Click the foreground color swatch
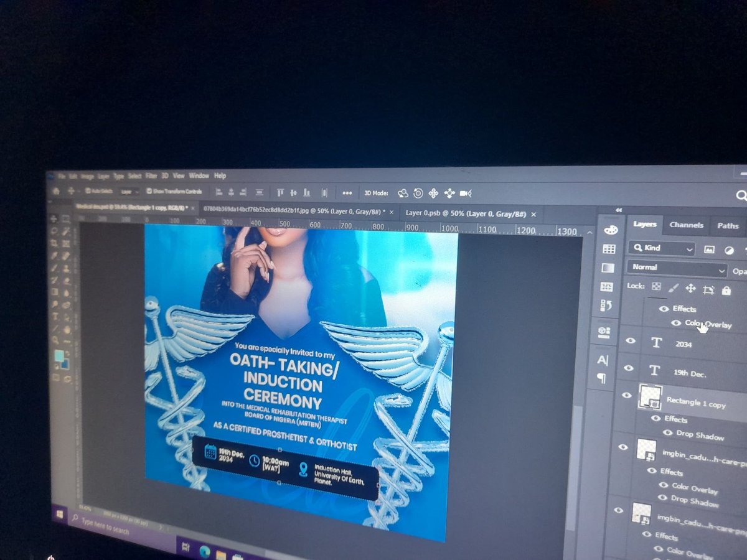The height and width of the screenshot is (560, 747). (x=59, y=355)
